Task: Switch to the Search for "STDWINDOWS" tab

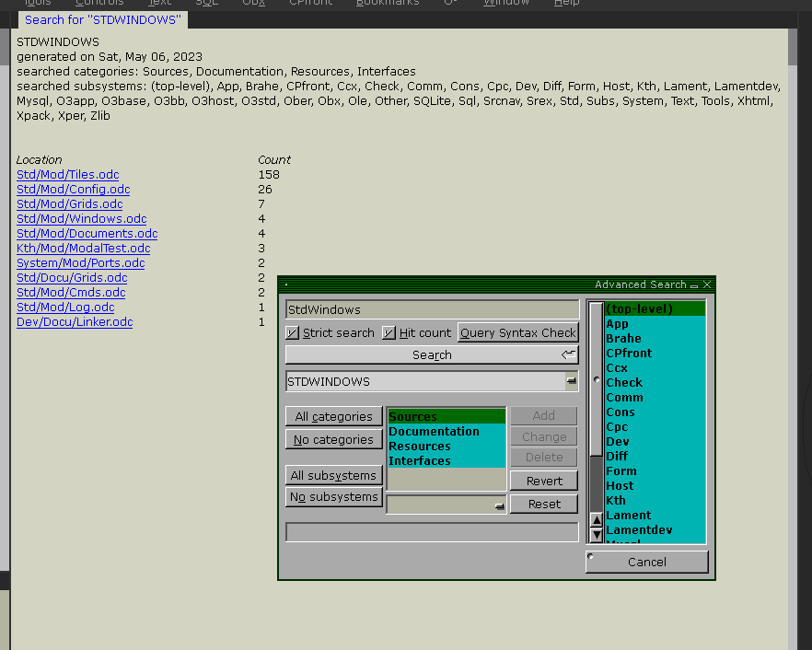Action: tap(102, 19)
